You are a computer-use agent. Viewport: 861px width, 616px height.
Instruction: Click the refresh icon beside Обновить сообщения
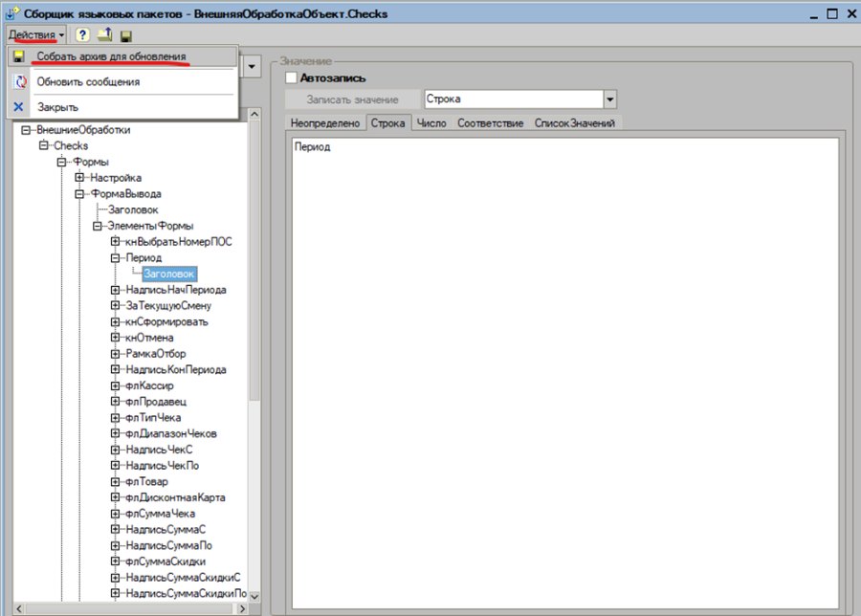coord(20,82)
